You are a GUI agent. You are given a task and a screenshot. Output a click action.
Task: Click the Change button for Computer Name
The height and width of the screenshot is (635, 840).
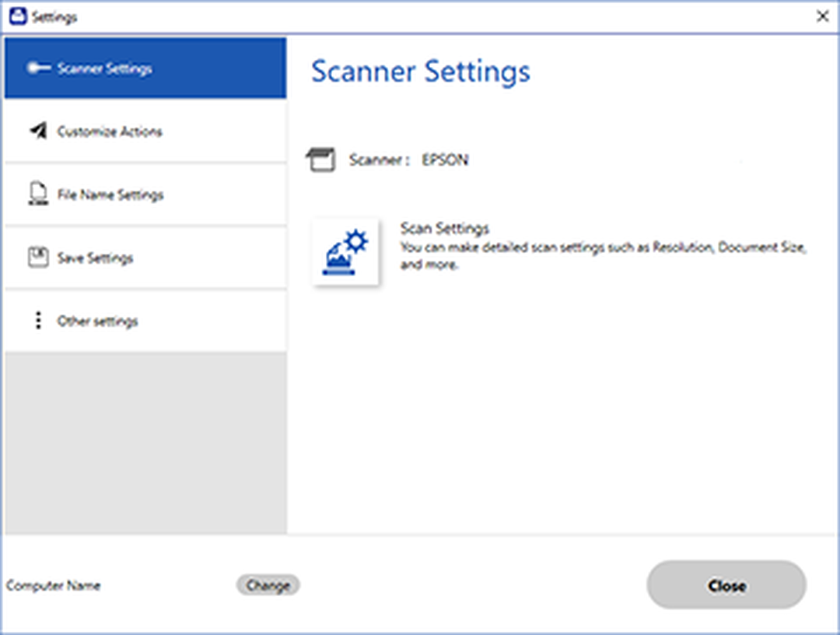pos(268,585)
